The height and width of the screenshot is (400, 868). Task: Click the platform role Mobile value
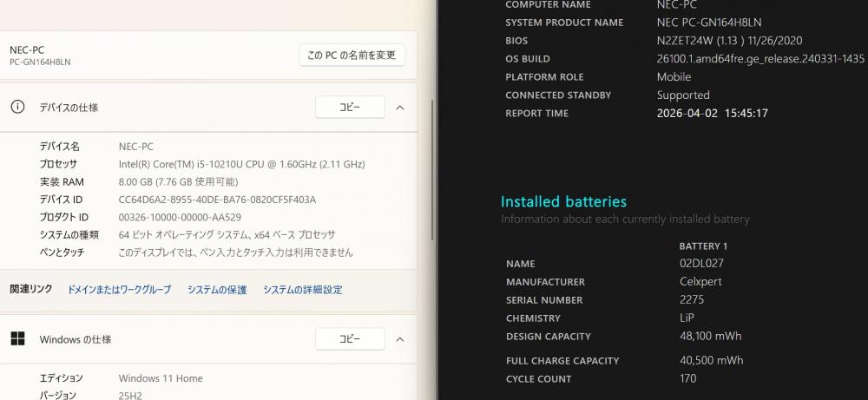point(674,77)
